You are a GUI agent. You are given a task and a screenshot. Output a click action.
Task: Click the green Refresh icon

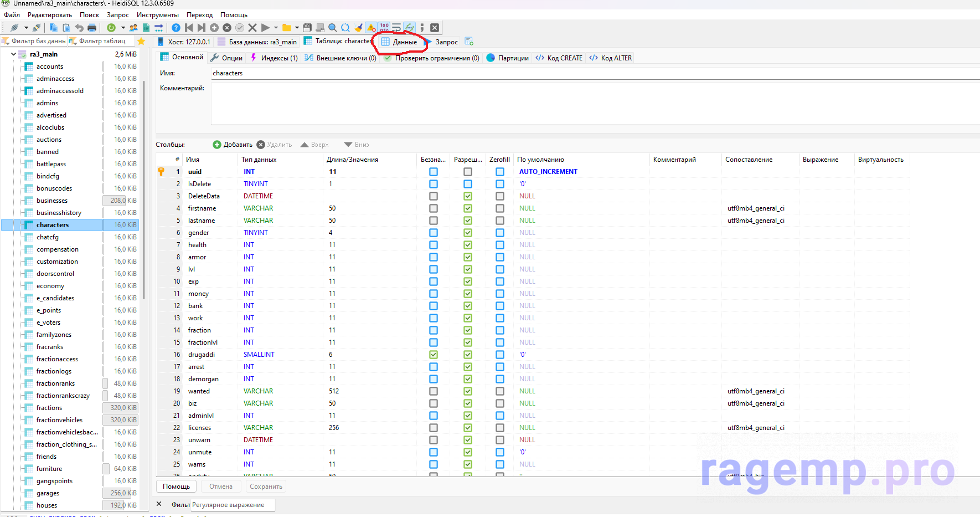point(111,28)
